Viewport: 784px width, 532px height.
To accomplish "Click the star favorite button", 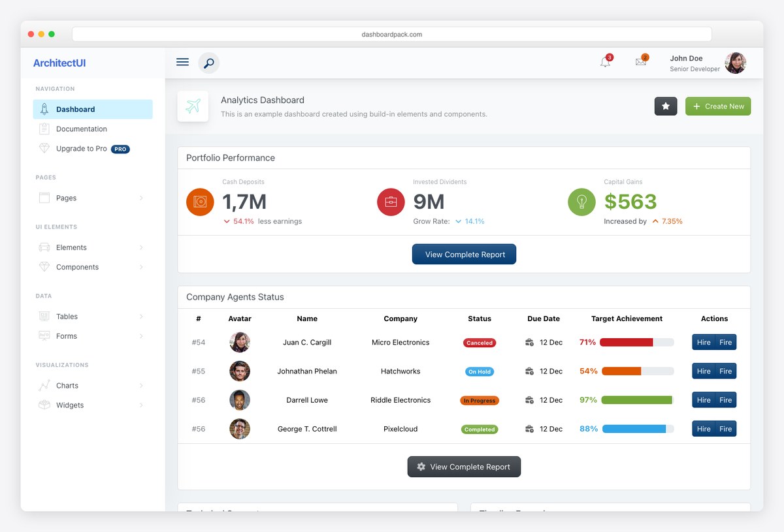I will click(x=666, y=106).
